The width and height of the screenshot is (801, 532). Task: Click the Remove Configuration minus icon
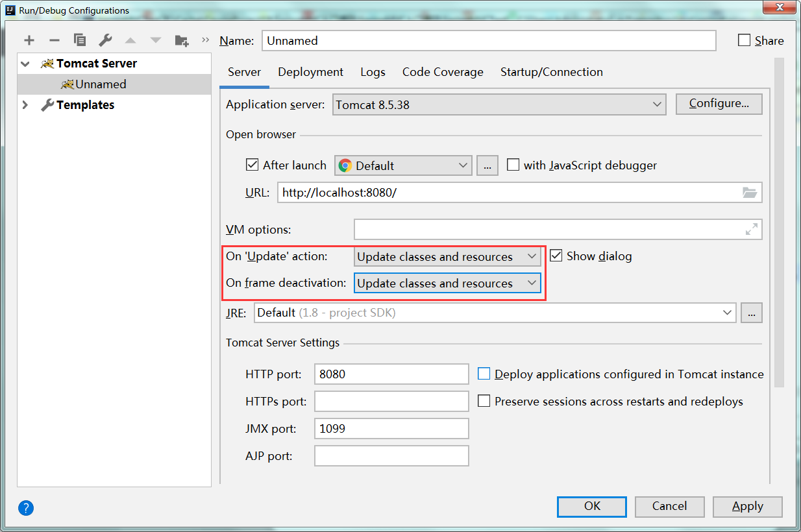(x=55, y=40)
